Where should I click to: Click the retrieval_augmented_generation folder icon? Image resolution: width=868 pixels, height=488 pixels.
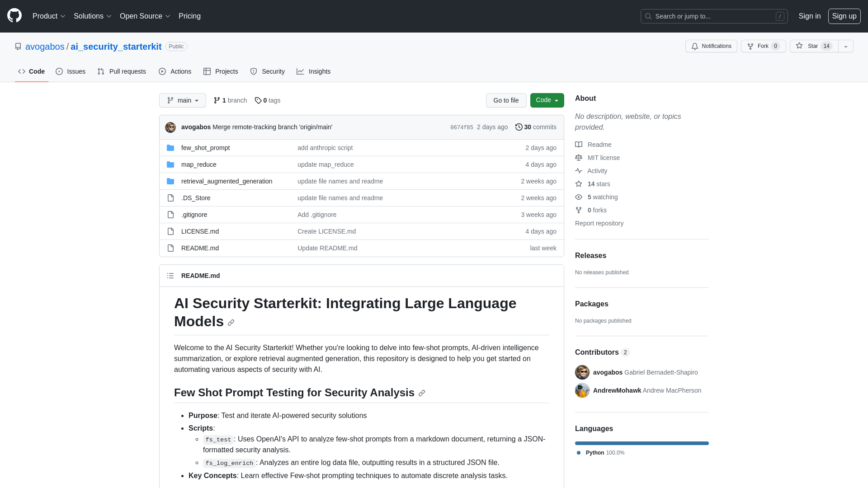tap(170, 181)
